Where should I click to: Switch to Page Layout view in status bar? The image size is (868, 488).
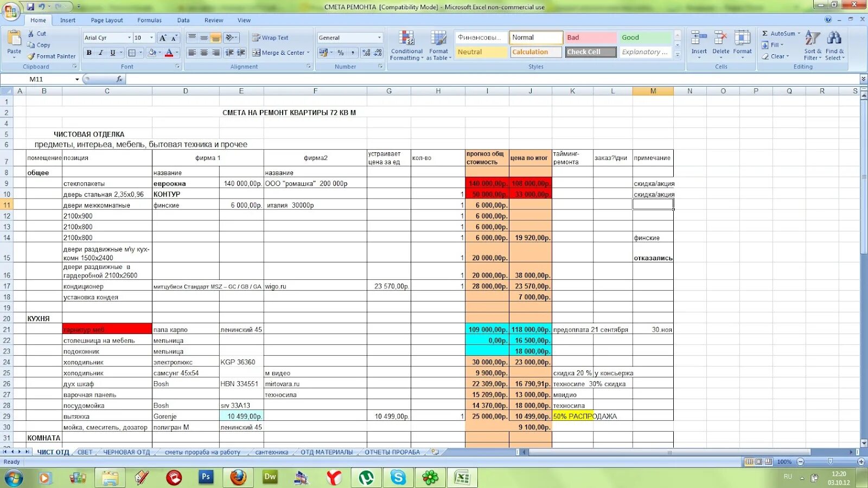[x=759, y=462]
